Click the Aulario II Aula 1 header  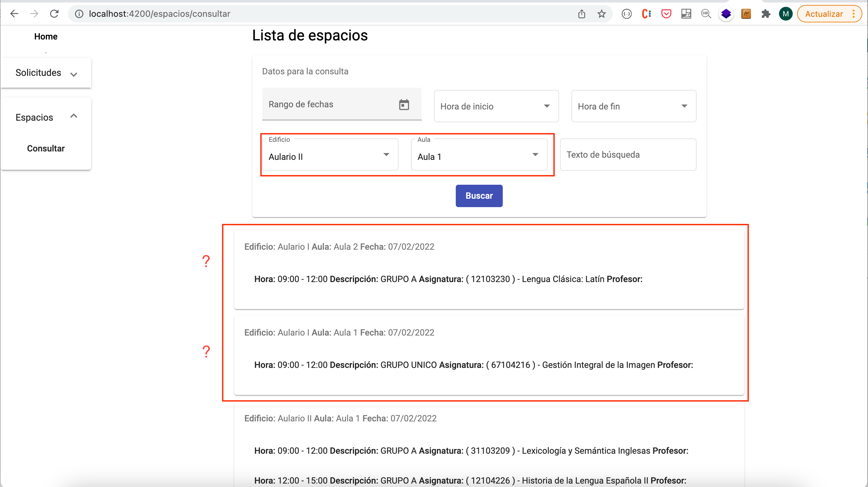[340, 419]
